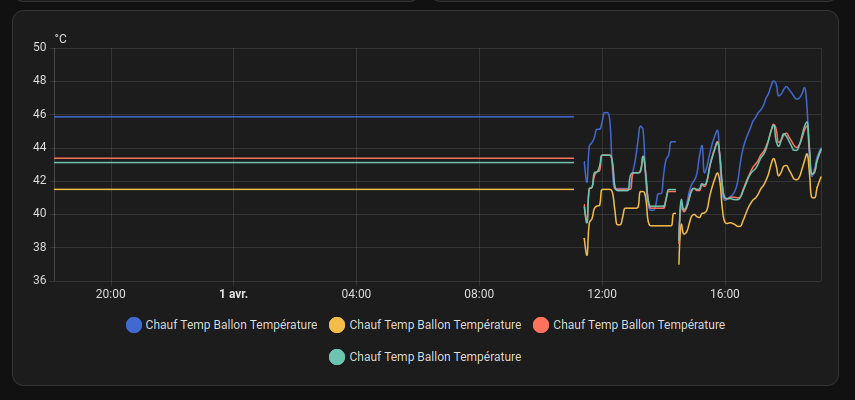This screenshot has width=855, height=400.
Task: Toggle the green legend circle series
Action: 338,356
